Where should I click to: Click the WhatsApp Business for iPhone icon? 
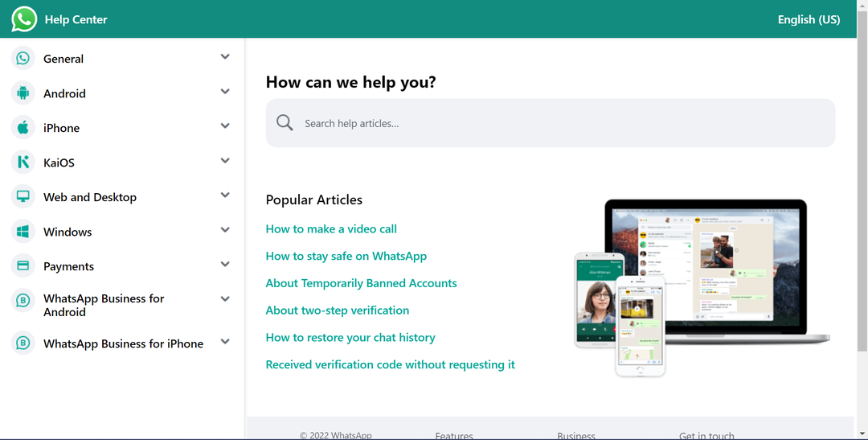[23, 343]
